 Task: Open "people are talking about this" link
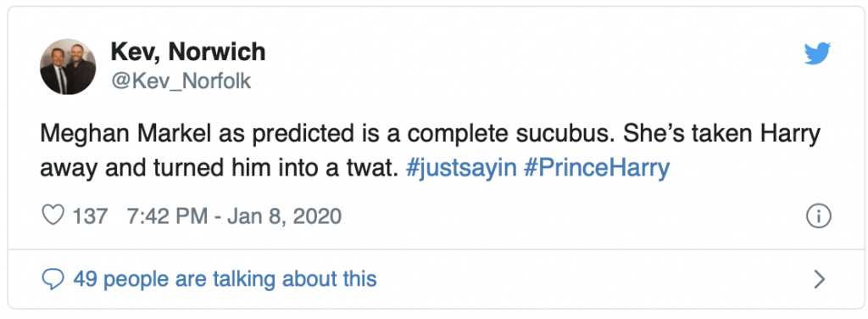tap(240, 278)
